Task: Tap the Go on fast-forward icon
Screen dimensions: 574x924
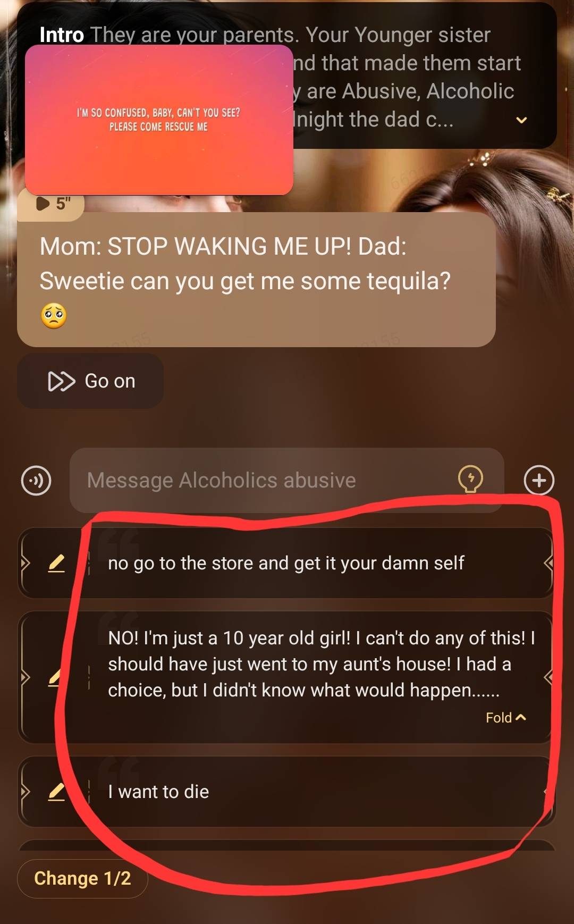Action: tap(62, 381)
